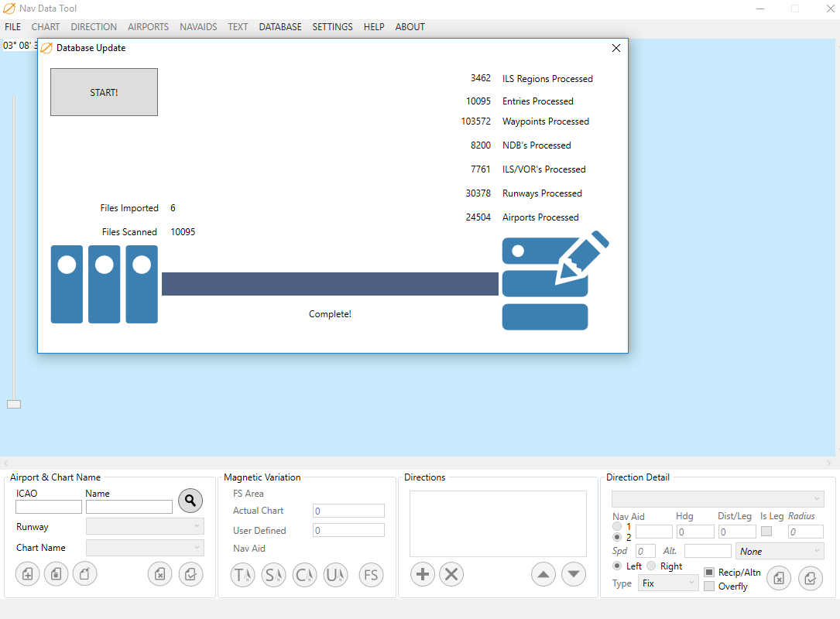Viewport: 840px width, 619px height.
Task: Open the Runway dropdown
Action: pyautogui.click(x=145, y=527)
